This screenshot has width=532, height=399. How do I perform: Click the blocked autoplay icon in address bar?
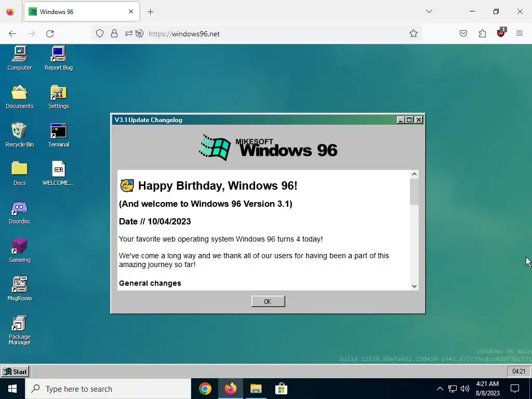(139, 34)
